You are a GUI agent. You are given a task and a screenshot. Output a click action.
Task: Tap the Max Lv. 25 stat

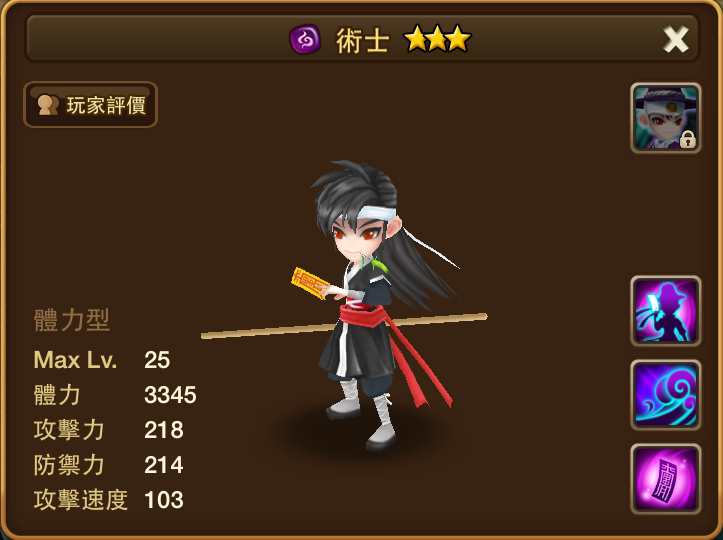click(x=102, y=360)
